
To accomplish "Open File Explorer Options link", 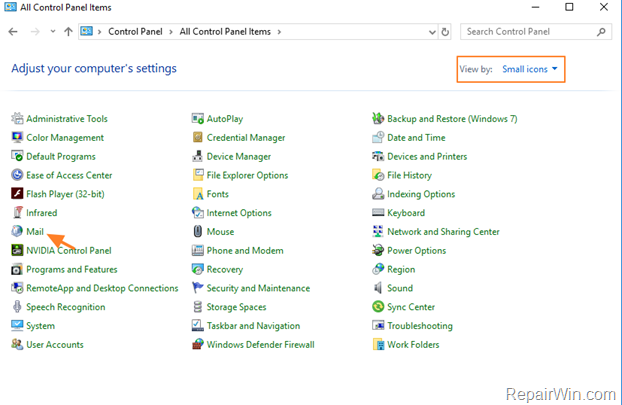I will (x=247, y=175).
